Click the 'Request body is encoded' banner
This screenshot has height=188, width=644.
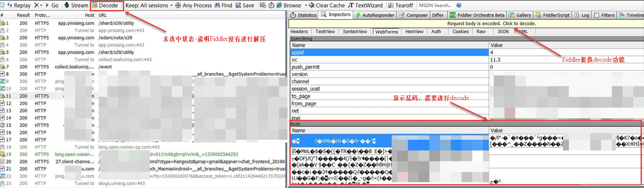(466, 23)
